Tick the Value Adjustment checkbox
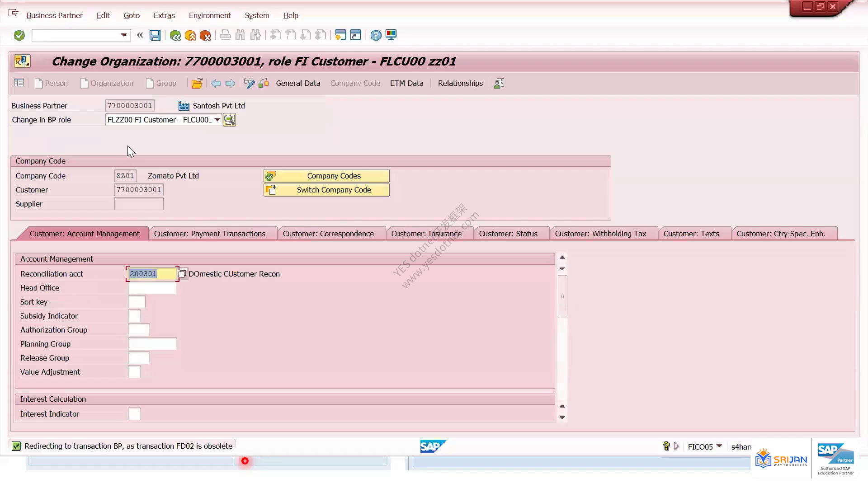Viewport: 868px width, 488px height. click(134, 372)
